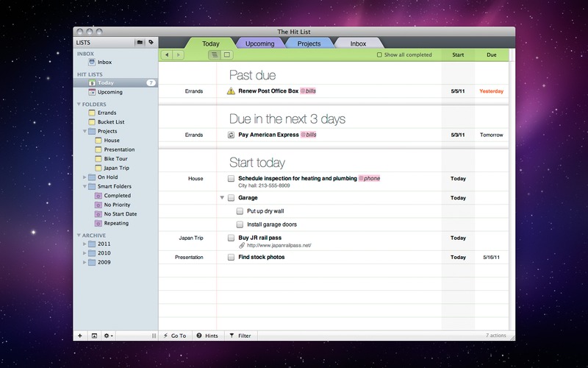Click the plus icon to add a list

(x=80, y=336)
